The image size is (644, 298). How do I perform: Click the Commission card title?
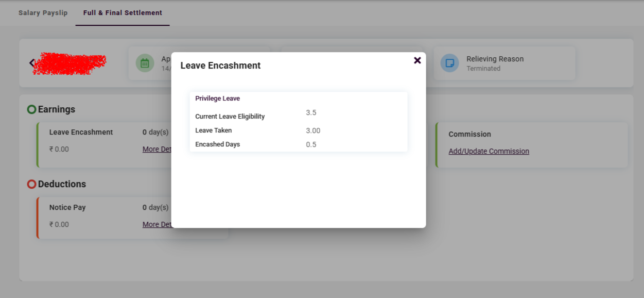469,134
